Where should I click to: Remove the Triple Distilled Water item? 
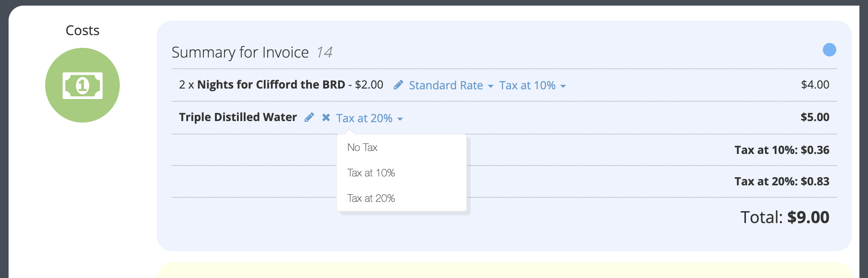tap(326, 118)
